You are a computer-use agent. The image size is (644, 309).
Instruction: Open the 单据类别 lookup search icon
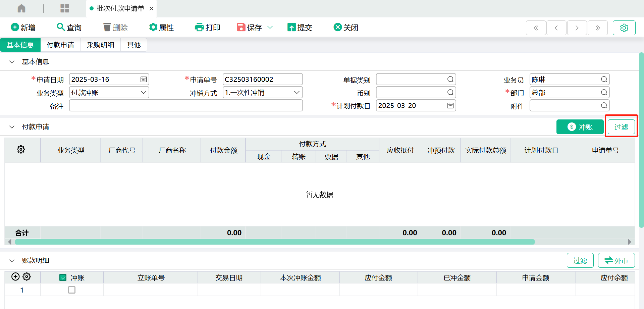450,80
